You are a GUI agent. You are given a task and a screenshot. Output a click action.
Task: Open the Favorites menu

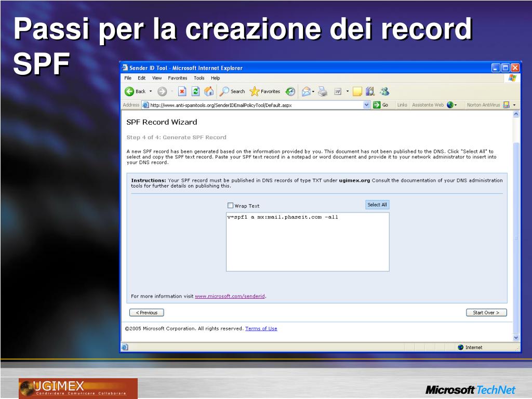tap(178, 78)
